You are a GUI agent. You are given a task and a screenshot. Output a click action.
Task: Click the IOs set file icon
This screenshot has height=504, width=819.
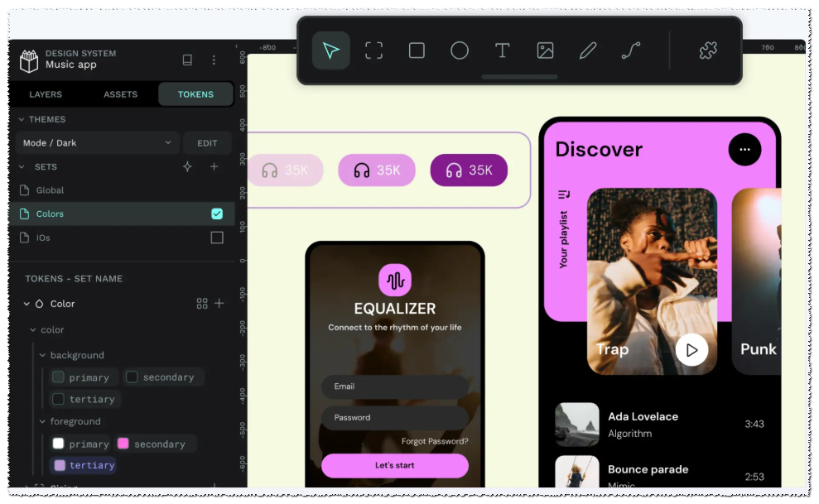(x=24, y=238)
